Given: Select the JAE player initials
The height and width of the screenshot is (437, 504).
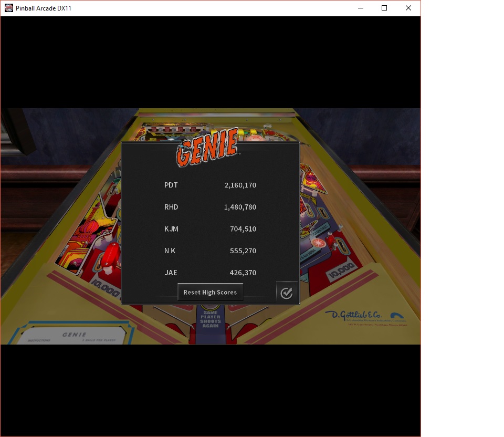Looking at the screenshot, I should click(x=171, y=273).
